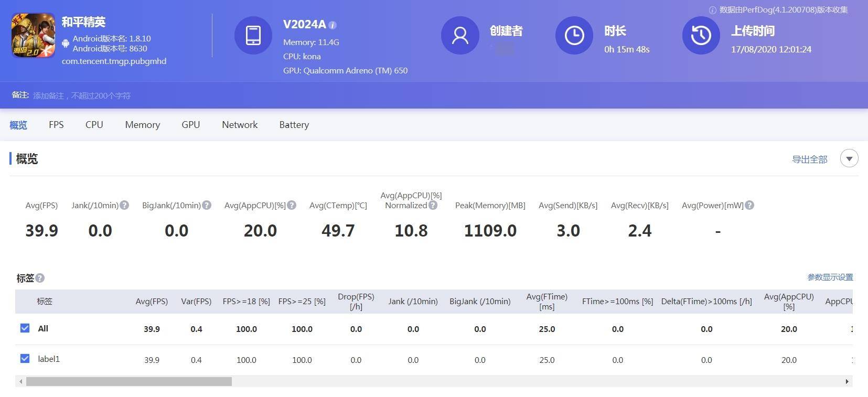Open the Memory tab

[143, 125]
